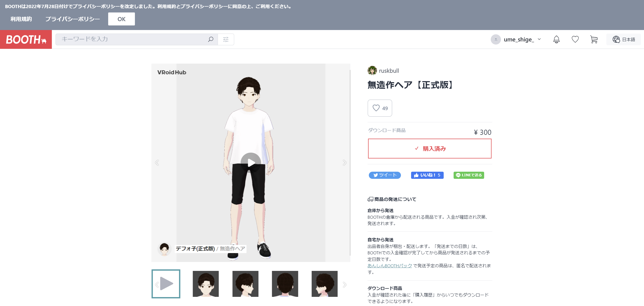Open the 利用規約 link in banner
The image size is (644, 306).
21,19
